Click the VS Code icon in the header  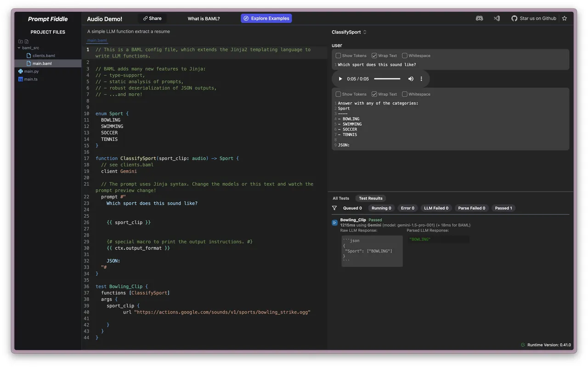pyautogui.click(x=497, y=18)
